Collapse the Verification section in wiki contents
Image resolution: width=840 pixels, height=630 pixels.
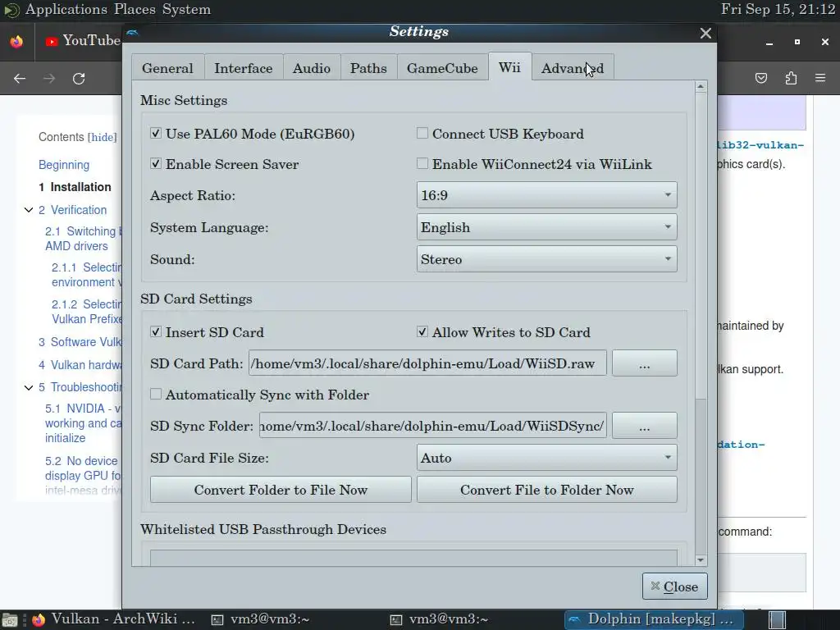(29, 210)
